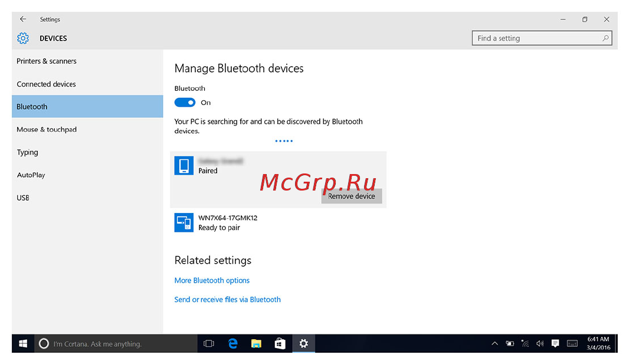Click the Devices gear icon
629x364 pixels.
23,38
